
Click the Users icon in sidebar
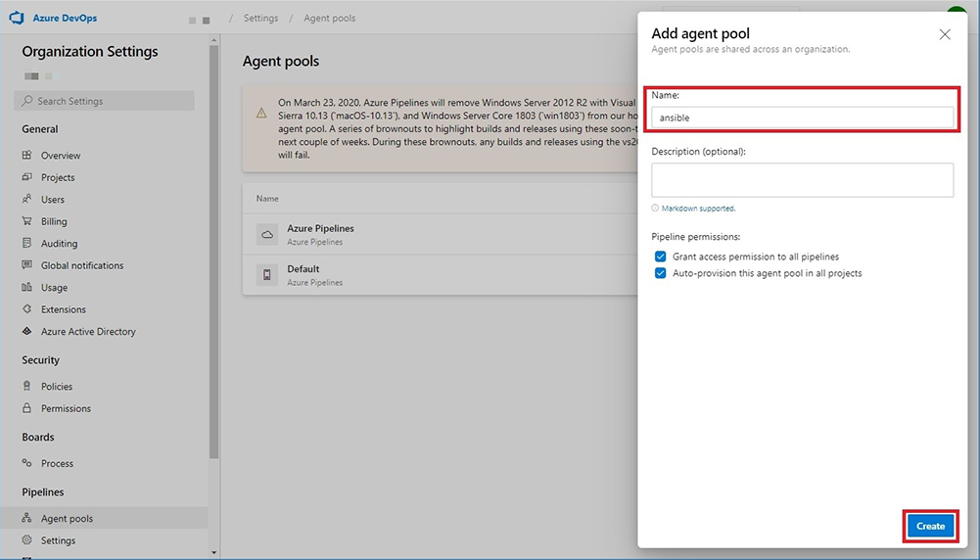click(x=26, y=199)
